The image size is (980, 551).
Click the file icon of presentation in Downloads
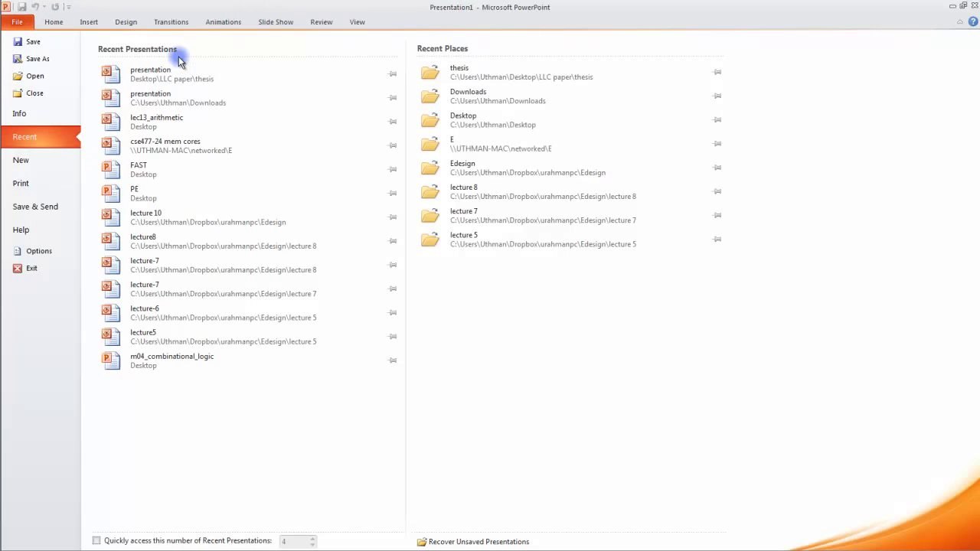click(111, 98)
